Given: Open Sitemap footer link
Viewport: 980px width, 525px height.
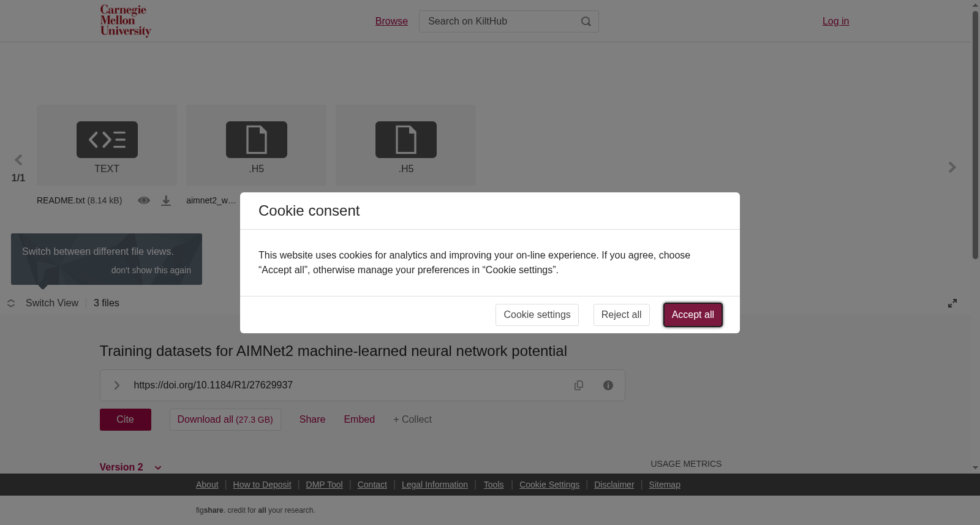Looking at the screenshot, I should 665,485.
